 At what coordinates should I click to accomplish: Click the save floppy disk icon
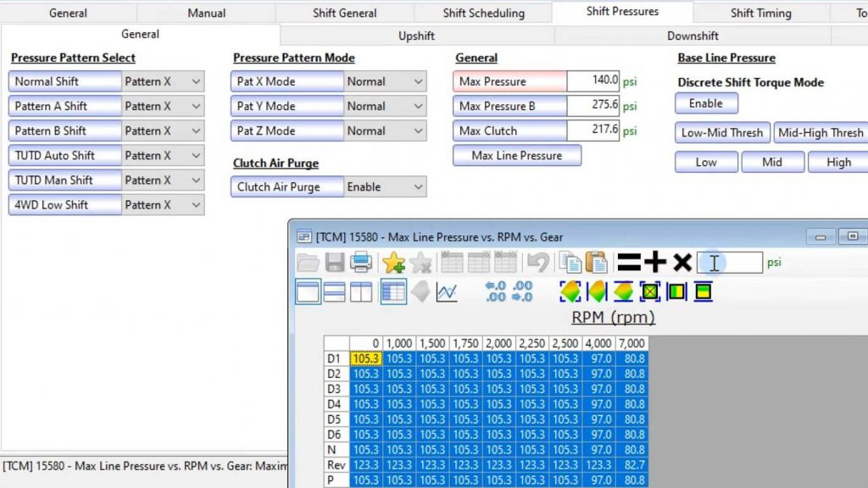pos(334,263)
